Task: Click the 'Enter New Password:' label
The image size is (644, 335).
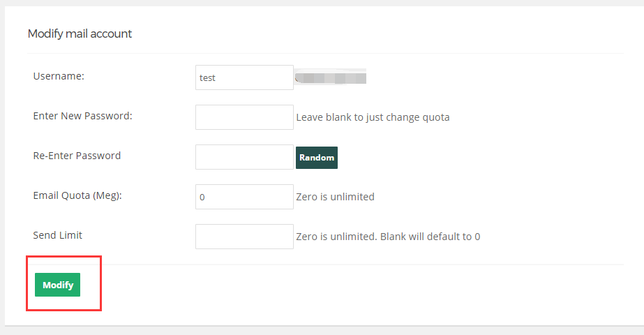Action: tap(82, 116)
